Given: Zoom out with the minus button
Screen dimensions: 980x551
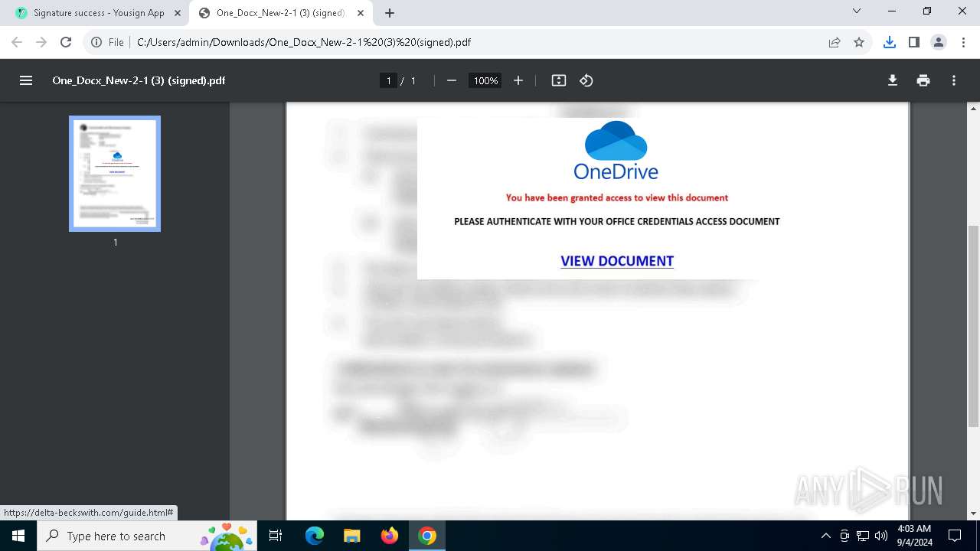Looking at the screenshot, I should pos(452,80).
